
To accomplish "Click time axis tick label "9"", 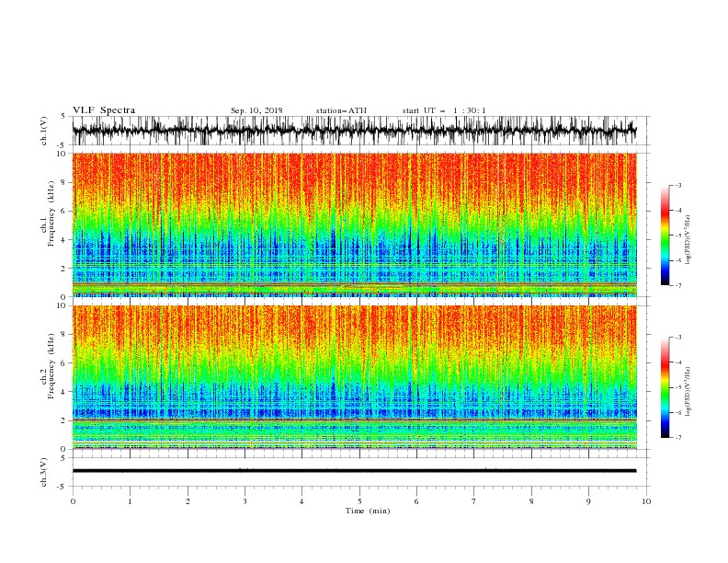I will click(x=588, y=501).
